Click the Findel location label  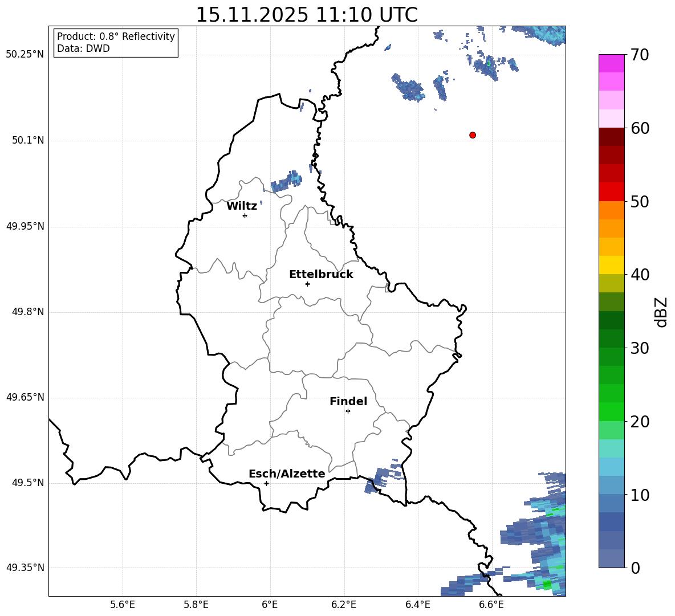point(348,401)
